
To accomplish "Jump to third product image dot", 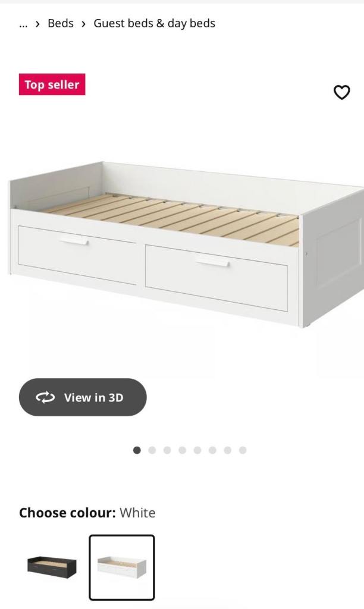I will [167, 450].
